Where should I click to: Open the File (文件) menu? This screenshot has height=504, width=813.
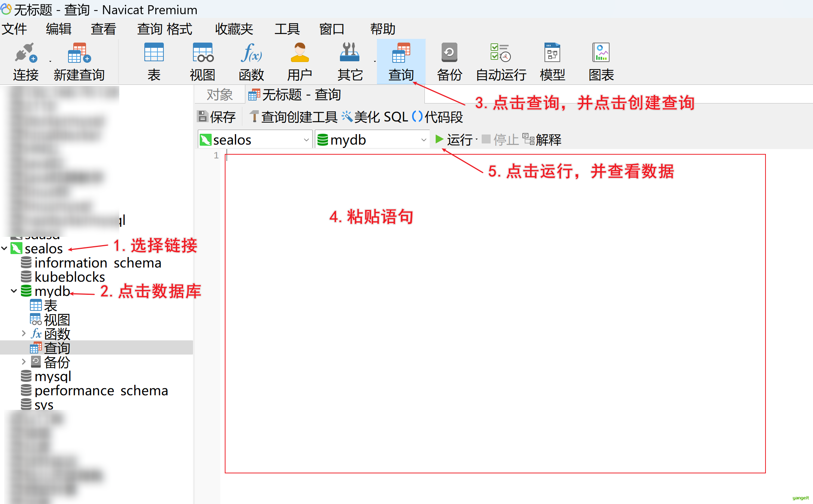point(14,29)
